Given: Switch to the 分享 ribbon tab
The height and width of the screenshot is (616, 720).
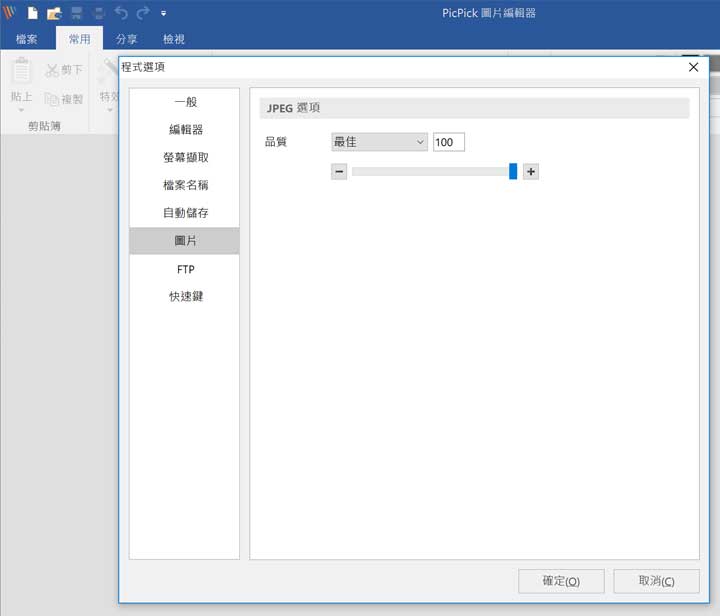Looking at the screenshot, I should (127, 39).
